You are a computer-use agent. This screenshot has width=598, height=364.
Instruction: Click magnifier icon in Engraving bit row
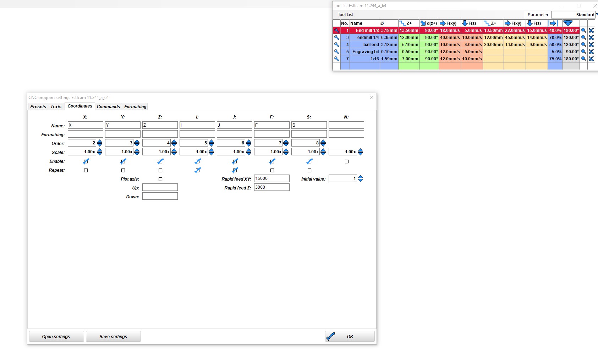click(583, 52)
